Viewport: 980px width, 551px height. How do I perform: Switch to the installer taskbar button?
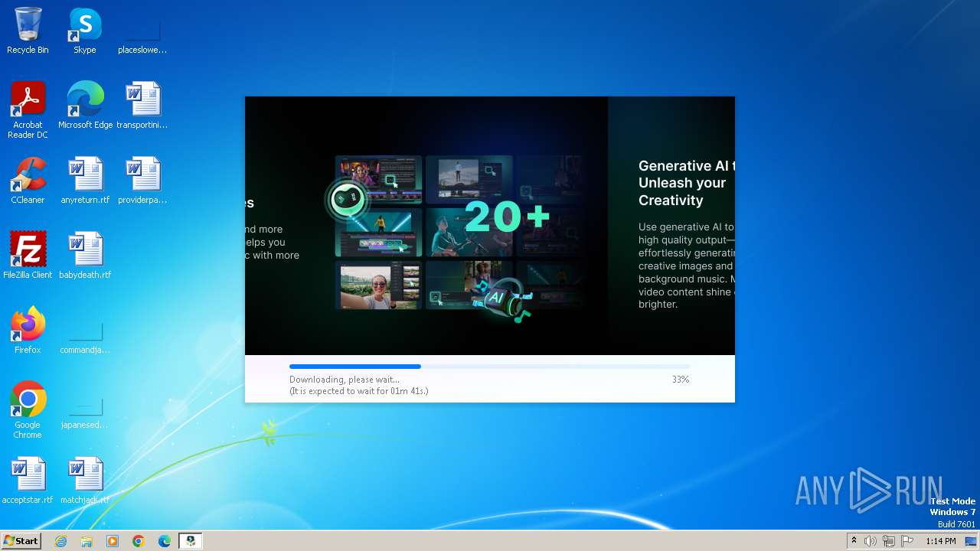point(191,541)
